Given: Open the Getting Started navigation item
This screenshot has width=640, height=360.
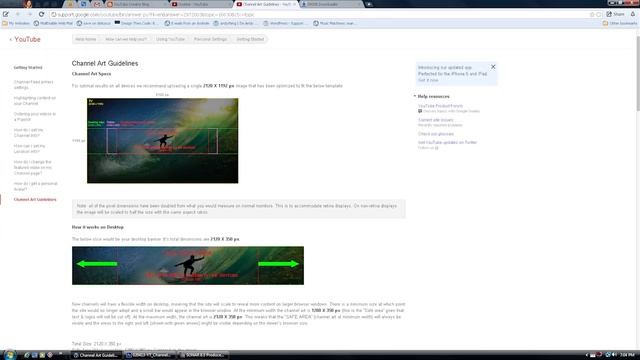Looking at the screenshot, I should tap(250, 39).
